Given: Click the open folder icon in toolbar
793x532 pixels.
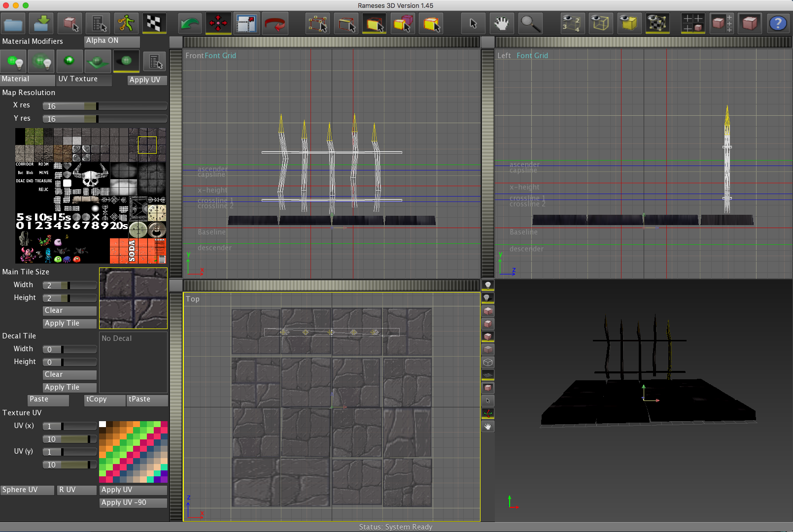Looking at the screenshot, I should [x=13, y=24].
